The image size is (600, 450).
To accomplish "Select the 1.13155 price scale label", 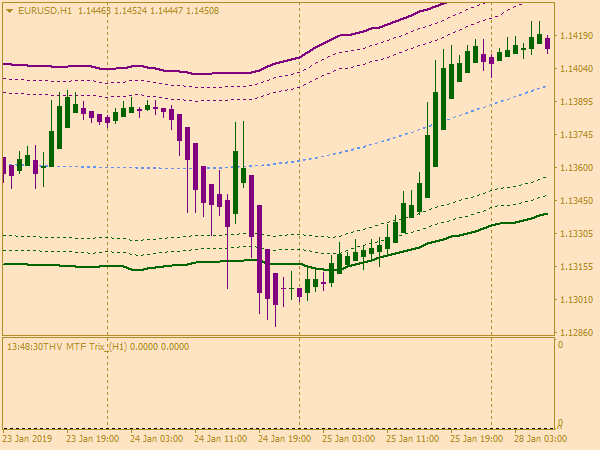I will 576,266.
